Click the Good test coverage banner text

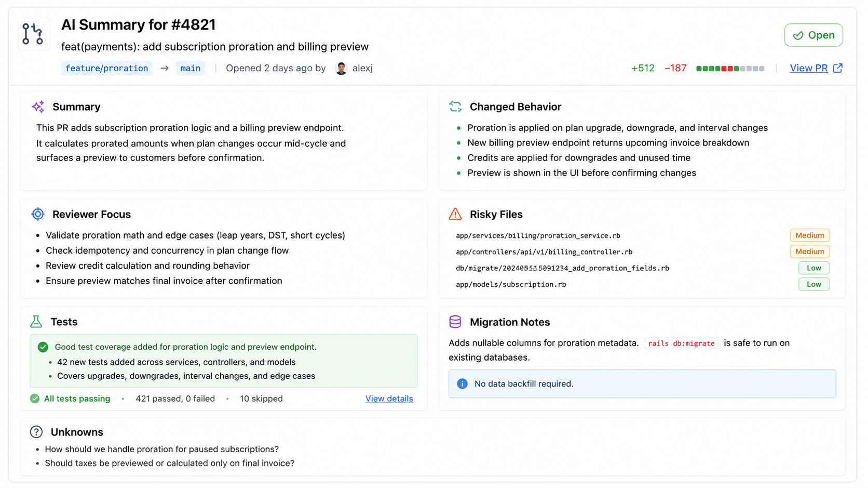[x=185, y=347]
